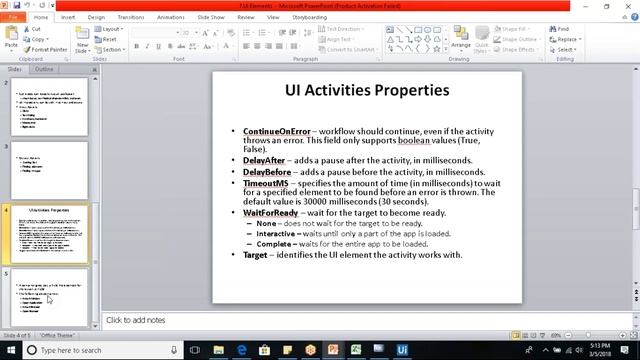The height and width of the screenshot is (360, 640).
Task: Align text left
Action: pos(246,46)
